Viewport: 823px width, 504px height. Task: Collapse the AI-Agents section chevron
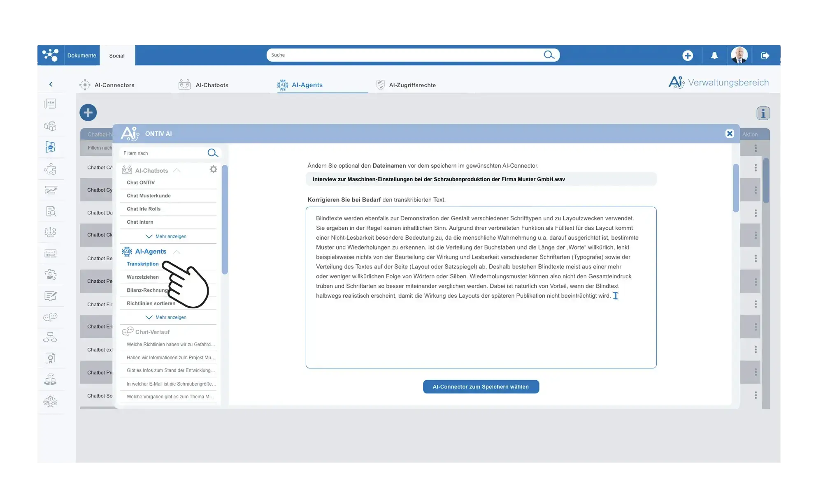click(x=177, y=252)
